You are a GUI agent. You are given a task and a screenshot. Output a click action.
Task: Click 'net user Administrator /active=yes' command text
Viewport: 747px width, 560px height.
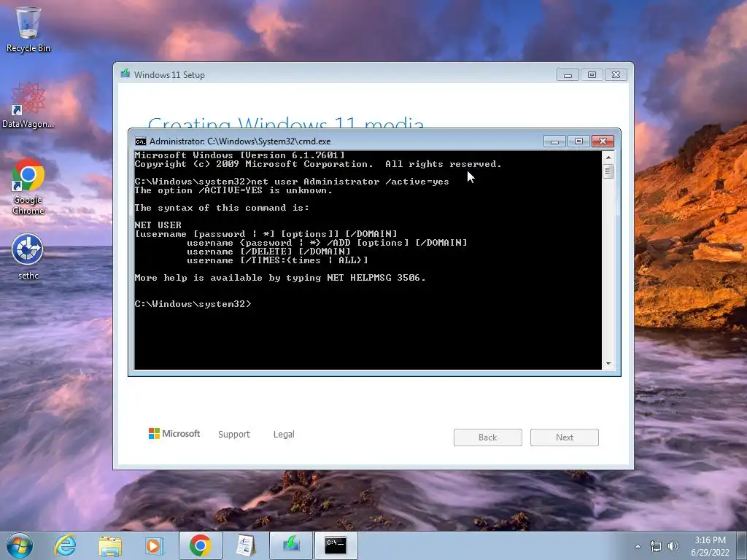pyautogui.click(x=349, y=182)
